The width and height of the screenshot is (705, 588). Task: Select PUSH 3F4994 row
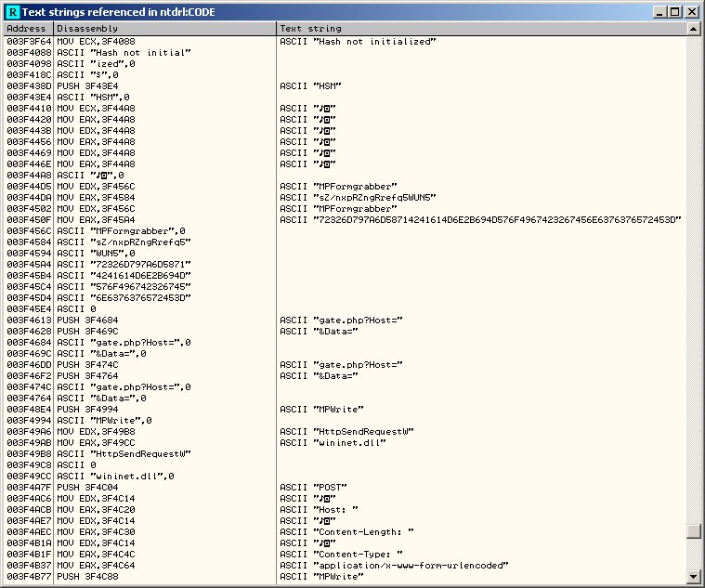tap(346, 409)
